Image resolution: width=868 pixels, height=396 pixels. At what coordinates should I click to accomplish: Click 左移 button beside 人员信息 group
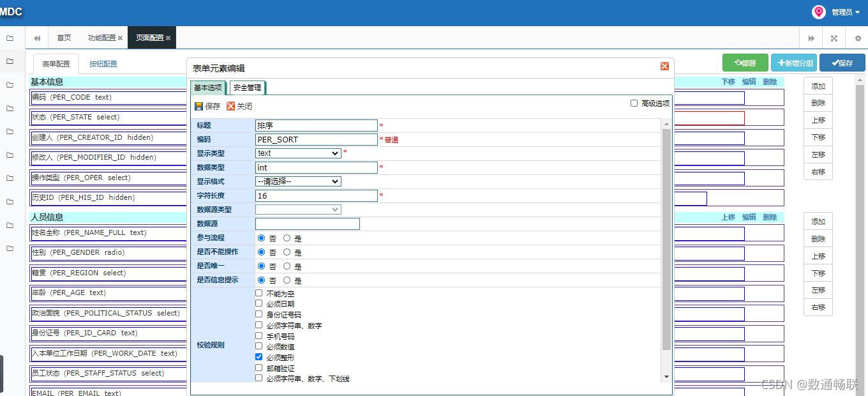818,290
